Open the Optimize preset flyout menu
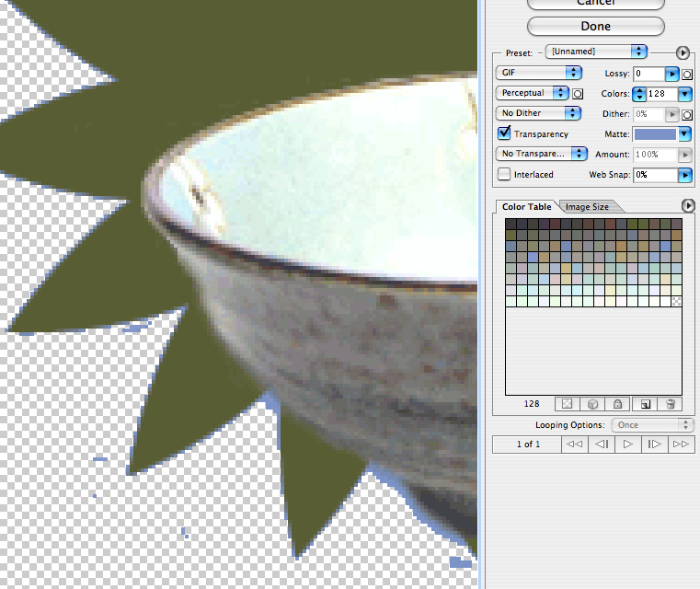 683,52
